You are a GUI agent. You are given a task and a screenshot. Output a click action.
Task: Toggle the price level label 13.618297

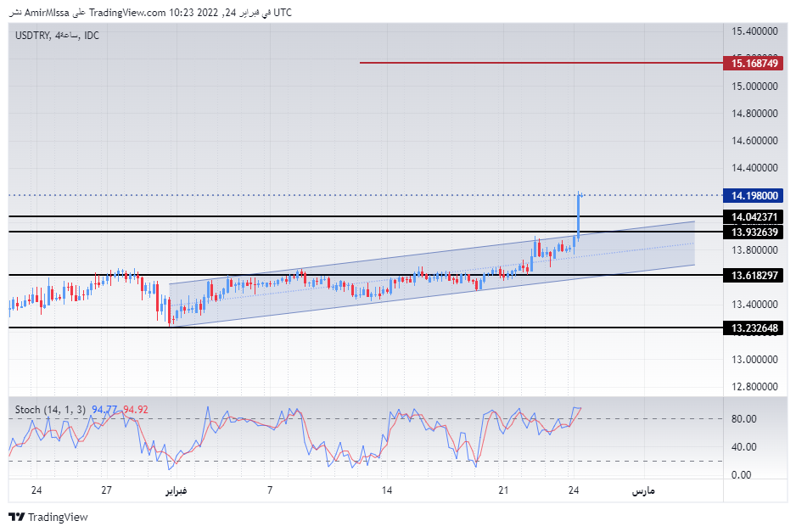[x=754, y=275]
